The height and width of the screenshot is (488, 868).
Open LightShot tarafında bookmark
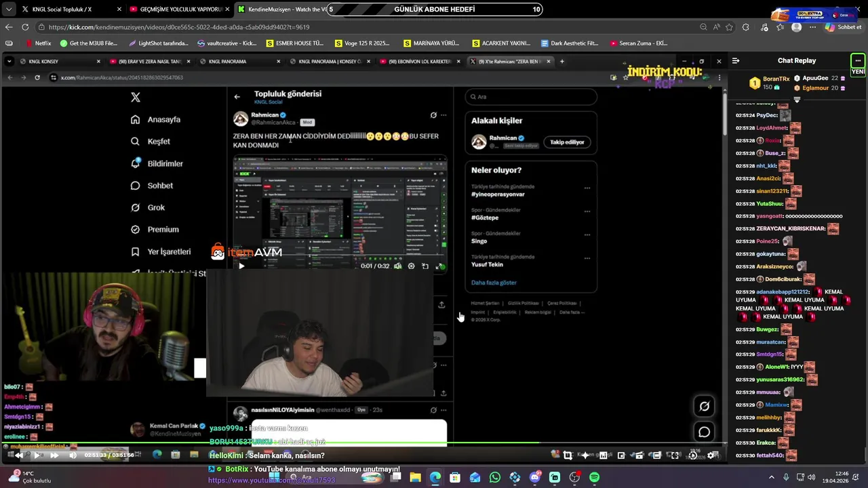pyautogui.click(x=158, y=43)
